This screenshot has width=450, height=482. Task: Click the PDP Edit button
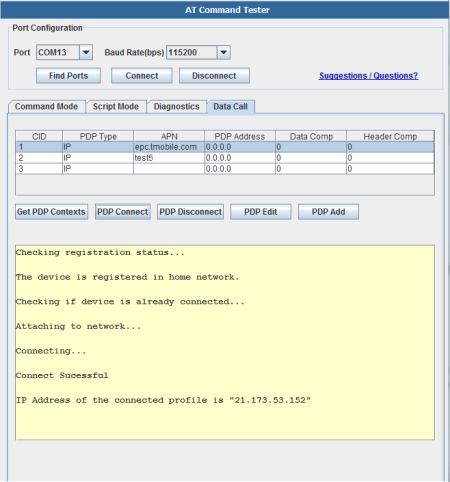(x=261, y=212)
